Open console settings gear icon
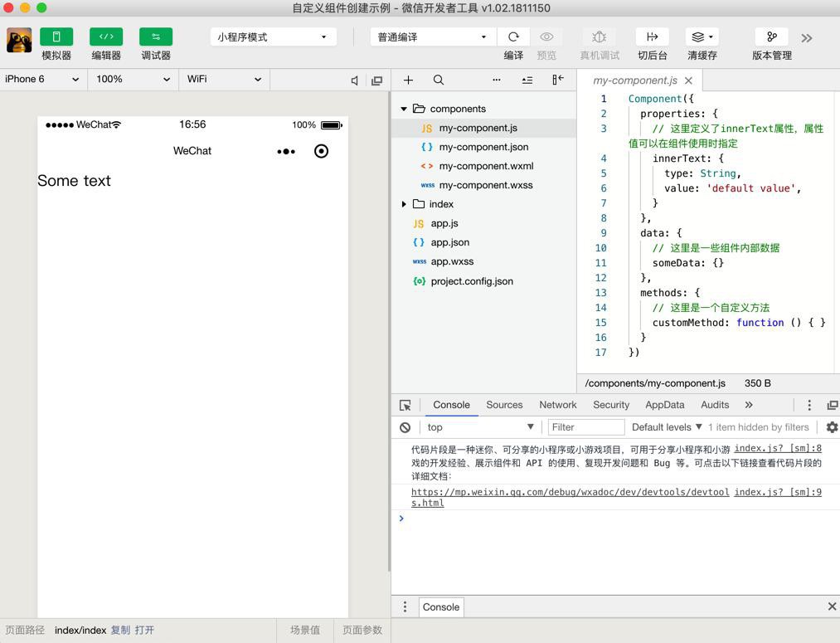The width and height of the screenshot is (840, 643). tap(832, 427)
